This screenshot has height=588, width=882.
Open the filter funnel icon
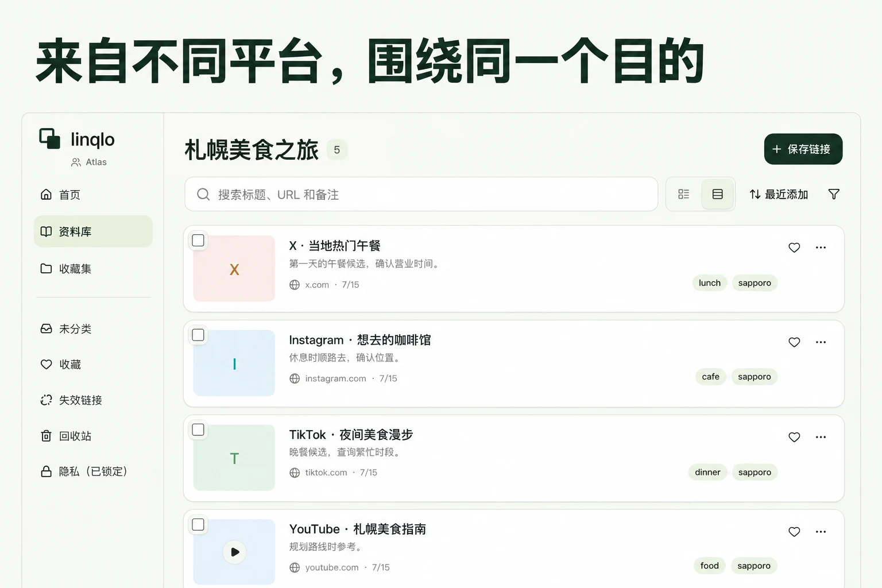coord(834,194)
